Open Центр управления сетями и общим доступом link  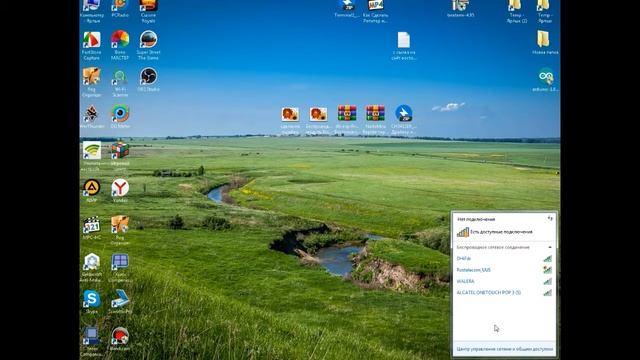504,349
